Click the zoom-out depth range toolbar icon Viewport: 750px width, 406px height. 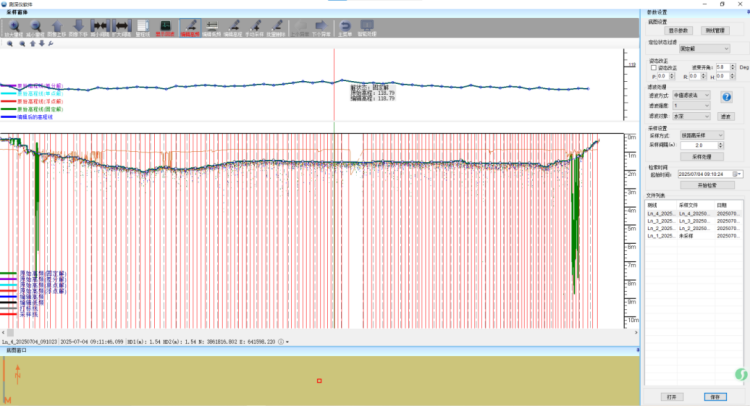click(35, 28)
